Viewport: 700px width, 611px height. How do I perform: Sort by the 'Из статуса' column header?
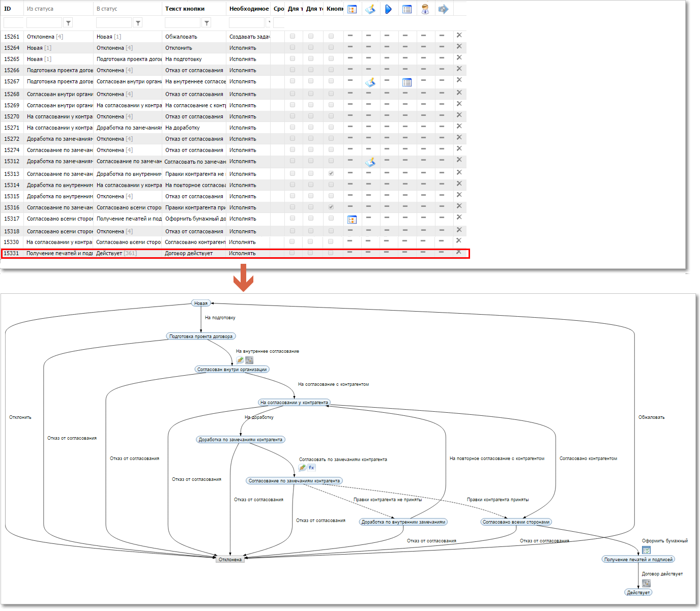pos(40,9)
